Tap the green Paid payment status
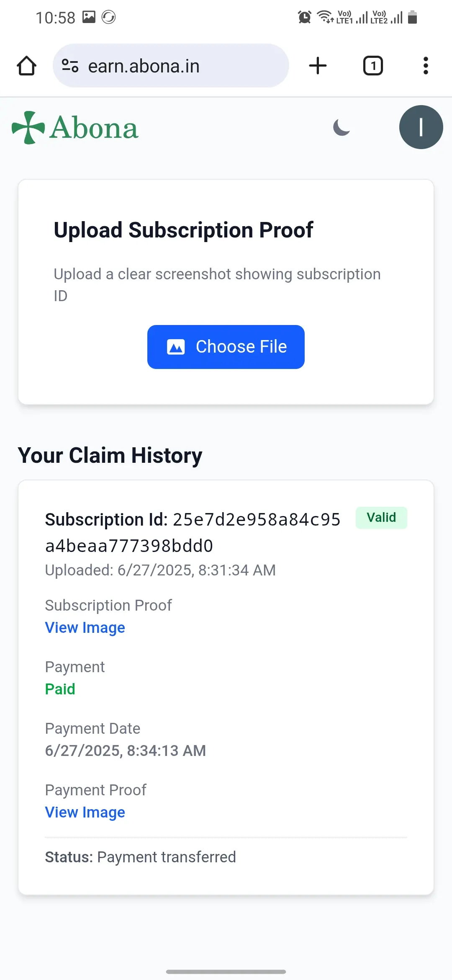Image resolution: width=452 pixels, height=980 pixels. point(60,689)
